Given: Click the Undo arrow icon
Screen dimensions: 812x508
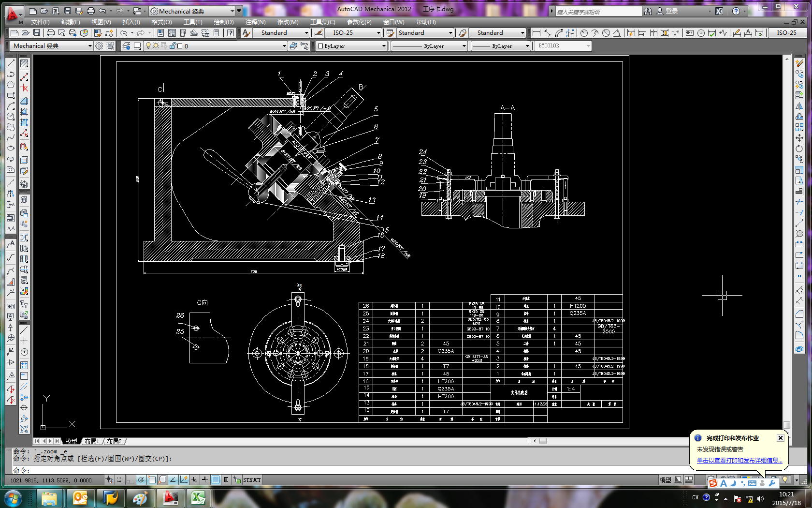Looking at the screenshot, I should coord(124,33).
